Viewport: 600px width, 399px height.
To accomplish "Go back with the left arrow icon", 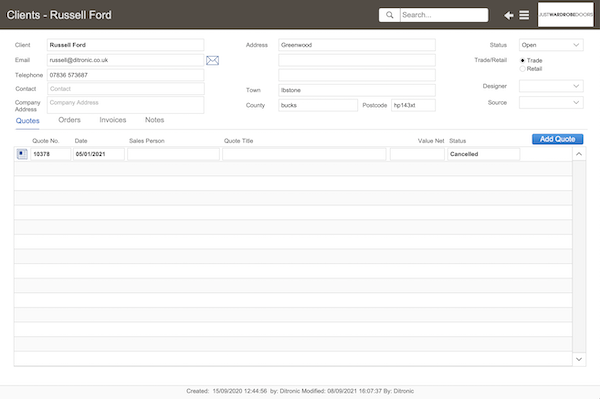I will tap(509, 15).
